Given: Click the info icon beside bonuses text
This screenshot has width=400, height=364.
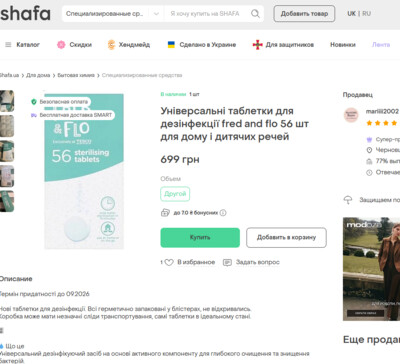Looking at the screenshot, I should 223,213.
